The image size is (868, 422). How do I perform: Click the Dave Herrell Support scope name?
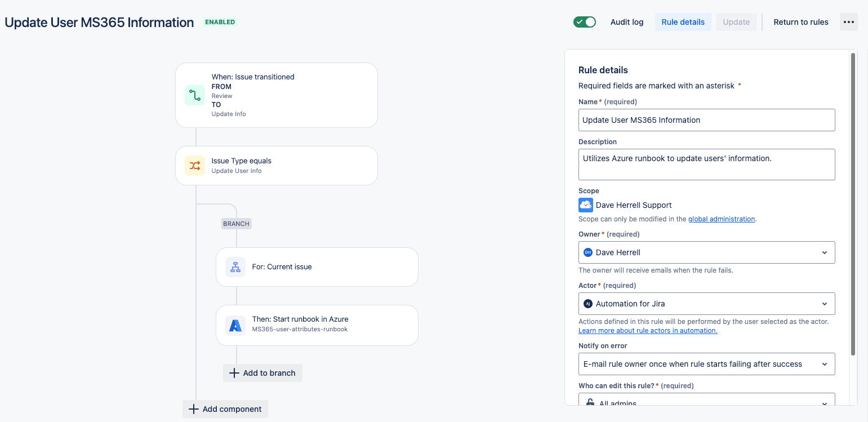point(634,205)
